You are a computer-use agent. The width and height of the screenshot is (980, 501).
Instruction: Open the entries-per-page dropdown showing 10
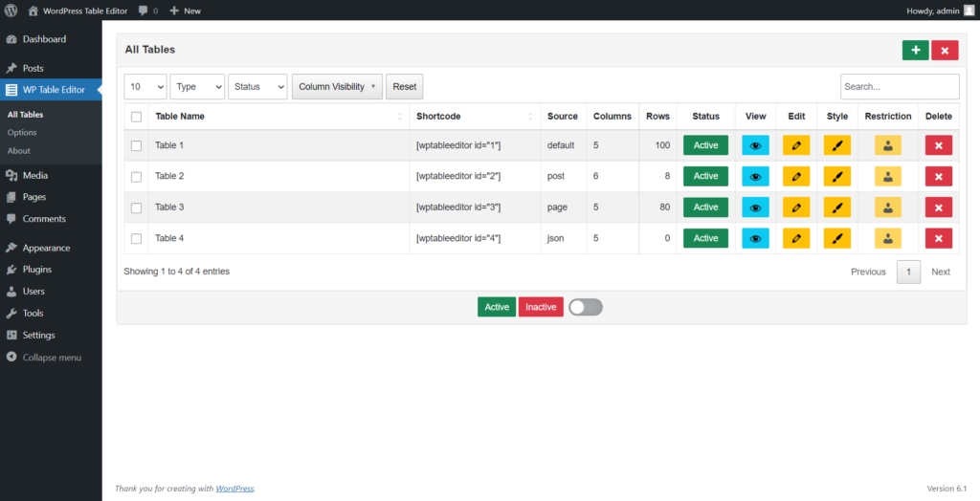[x=145, y=87]
